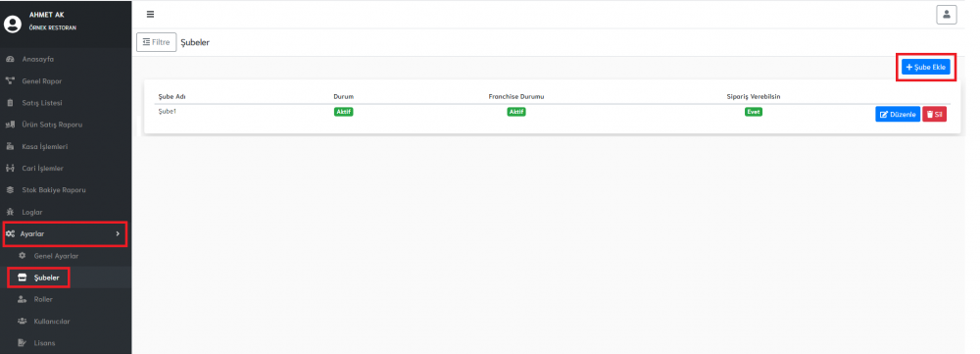Click the Satış Listesi clipboard icon
Image resolution: width=980 pixels, height=354 pixels.
point(10,103)
